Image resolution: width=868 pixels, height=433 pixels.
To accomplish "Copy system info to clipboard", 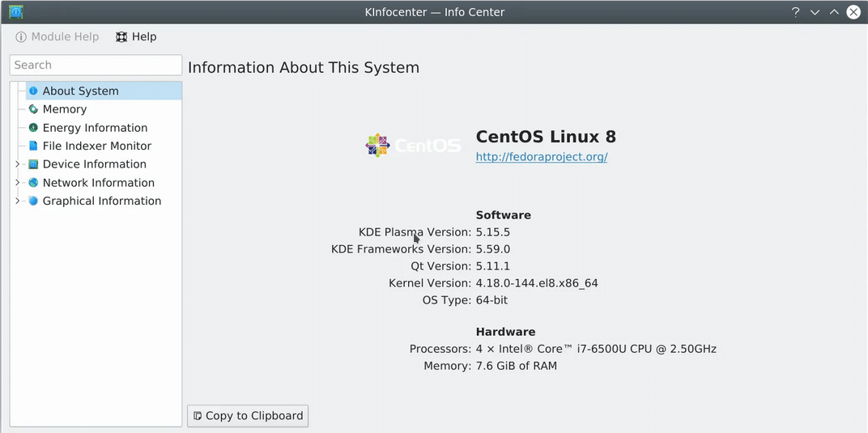I will tap(248, 416).
